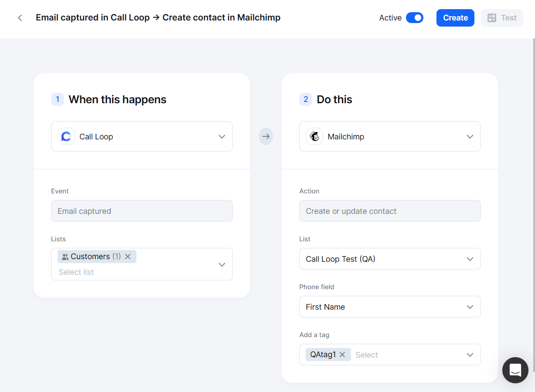535x392 pixels.
Task: Open the chat support widget
Action: [515, 370]
